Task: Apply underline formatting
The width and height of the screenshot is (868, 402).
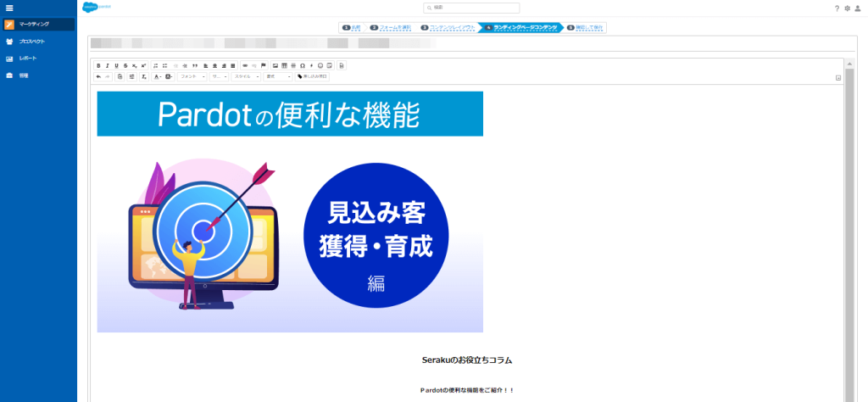Action: [117, 66]
